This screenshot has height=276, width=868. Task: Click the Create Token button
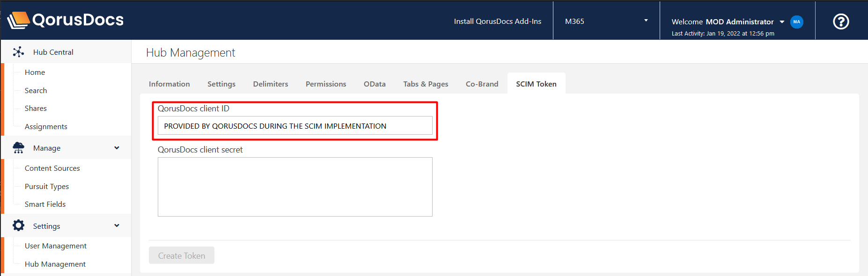[x=182, y=255]
